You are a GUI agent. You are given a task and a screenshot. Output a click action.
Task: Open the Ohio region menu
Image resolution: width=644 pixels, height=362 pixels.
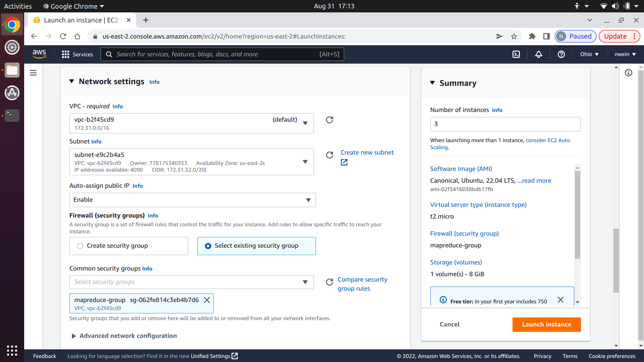(589, 54)
